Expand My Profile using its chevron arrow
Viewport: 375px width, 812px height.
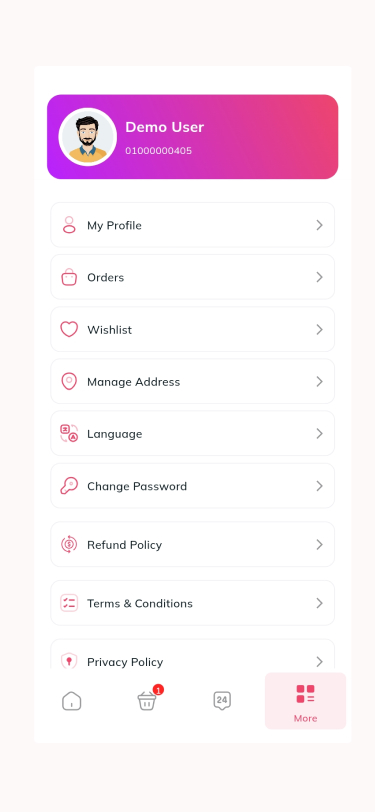[x=320, y=225]
